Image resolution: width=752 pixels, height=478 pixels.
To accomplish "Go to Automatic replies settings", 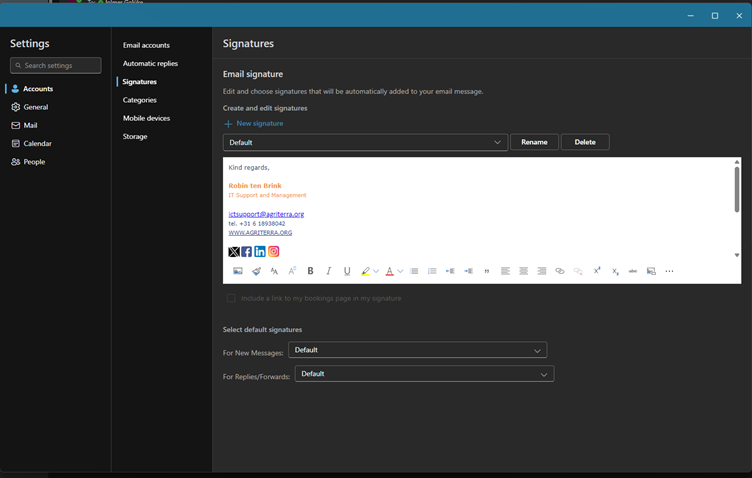I will tap(150, 63).
